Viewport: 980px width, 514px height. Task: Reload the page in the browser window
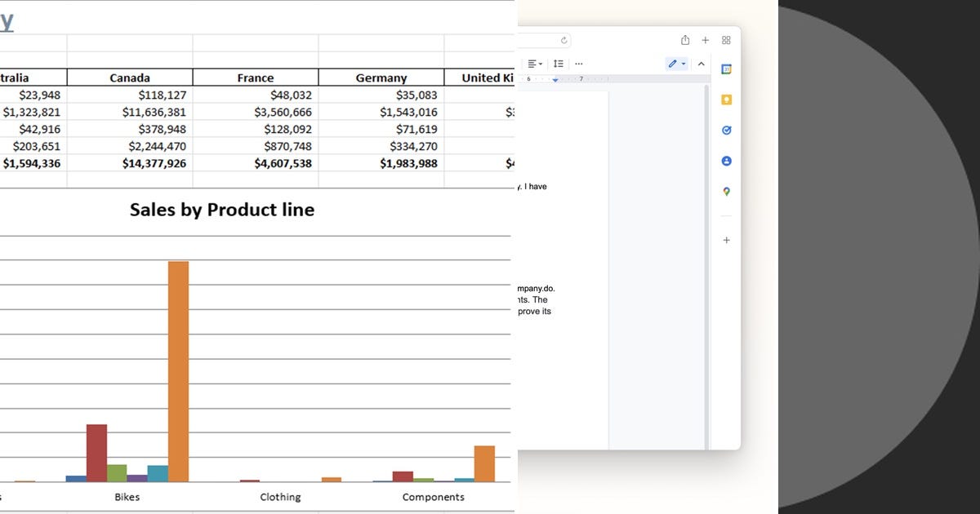click(x=563, y=40)
